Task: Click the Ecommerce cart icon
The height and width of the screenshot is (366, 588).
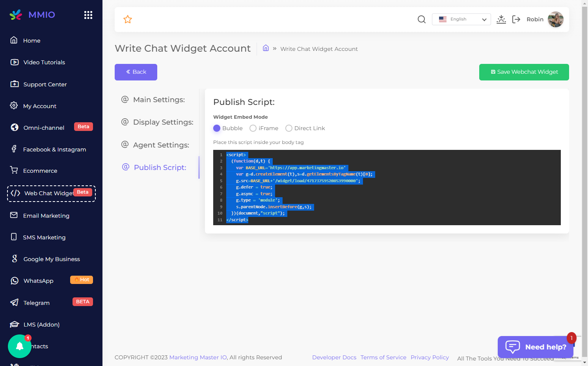Action: click(x=14, y=170)
